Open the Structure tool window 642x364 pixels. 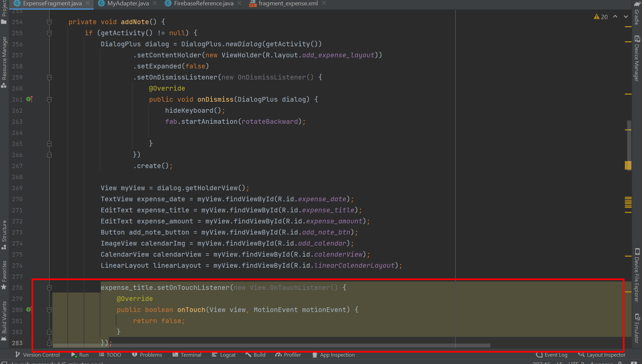coord(4,235)
